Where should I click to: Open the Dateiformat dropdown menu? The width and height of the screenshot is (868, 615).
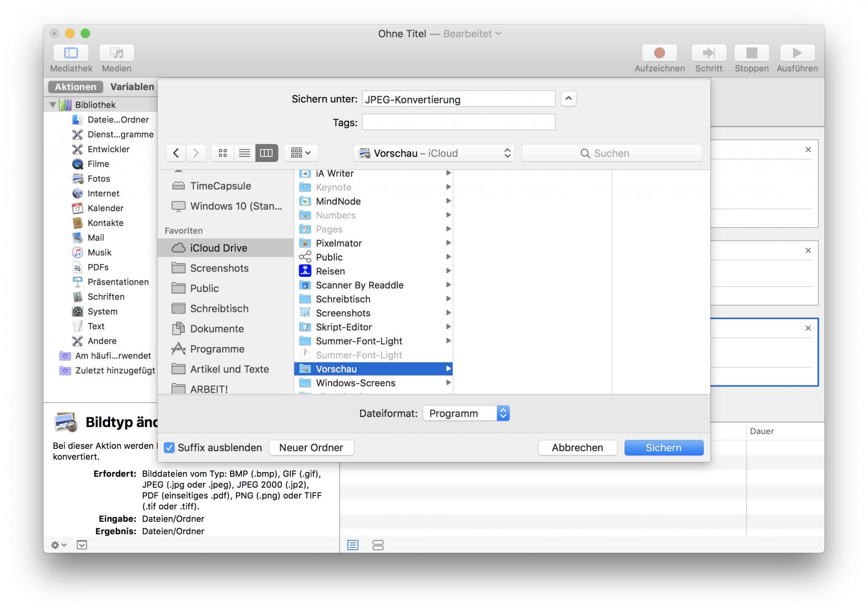click(x=466, y=413)
